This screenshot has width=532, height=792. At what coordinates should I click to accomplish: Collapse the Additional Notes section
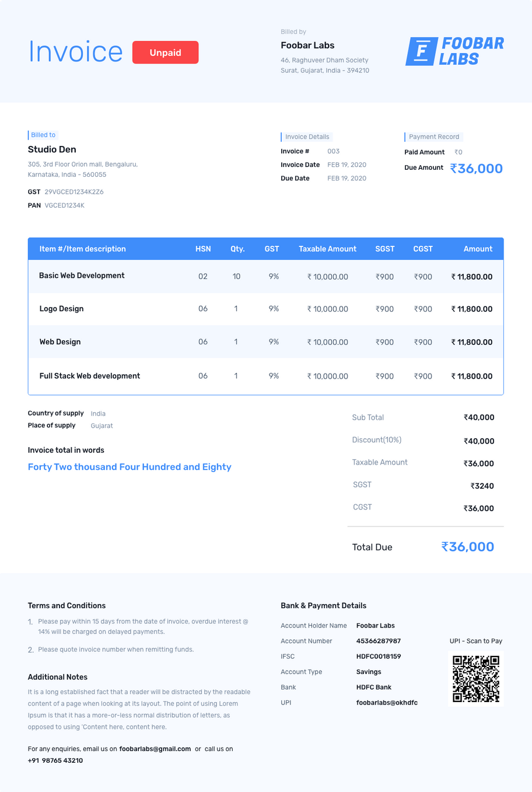coord(58,677)
